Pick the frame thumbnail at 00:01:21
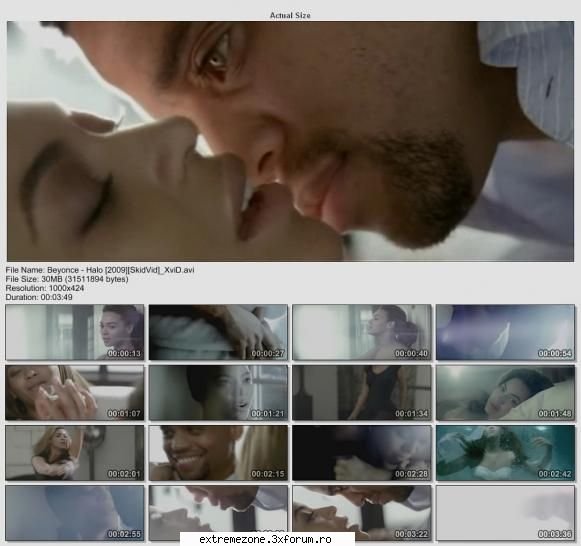 [x=218, y=393]
